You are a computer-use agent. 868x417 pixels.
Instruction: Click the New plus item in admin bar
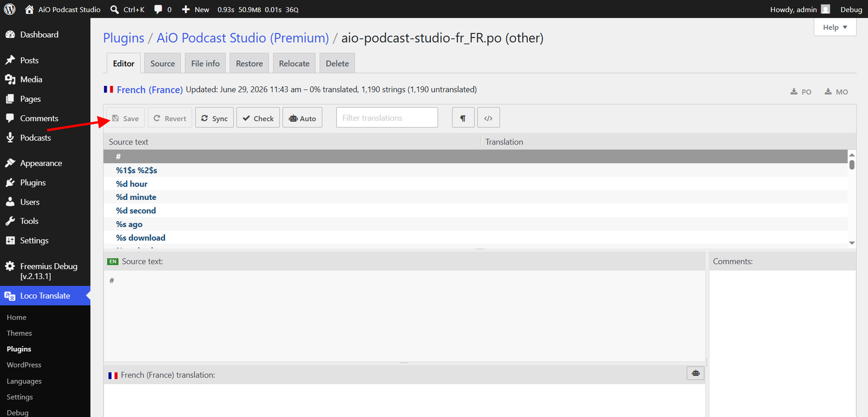pyautogui.click(x=195, y=9)
